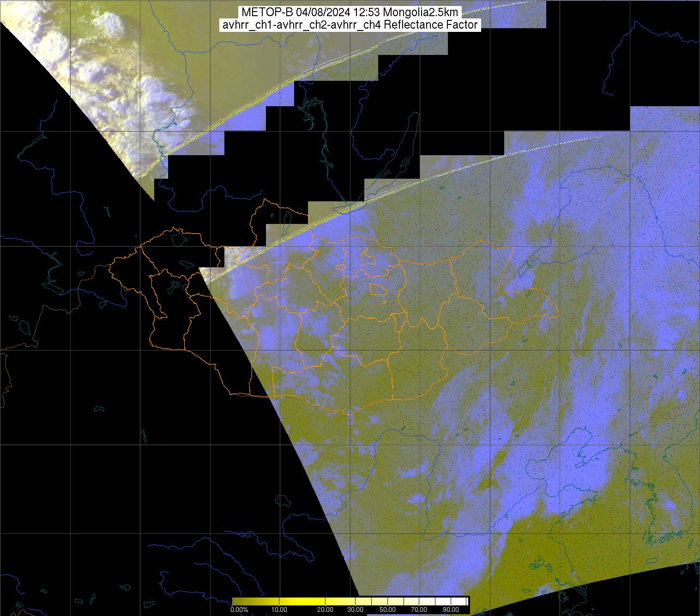This screenshot has width=700, height=616.
Task: Click the 20.00 colorbar label
Action: [x=326, y=610]
